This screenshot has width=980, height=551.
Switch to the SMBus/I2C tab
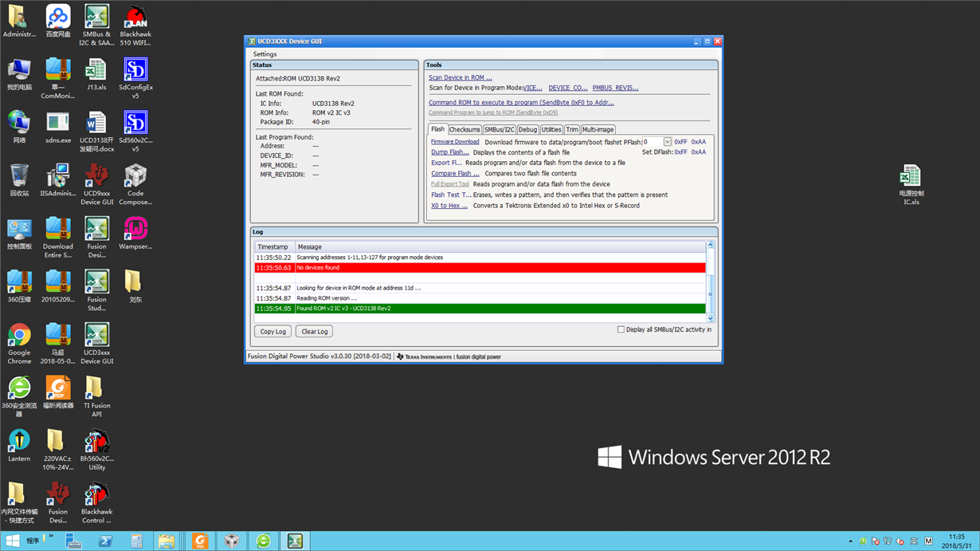point(499,129)
